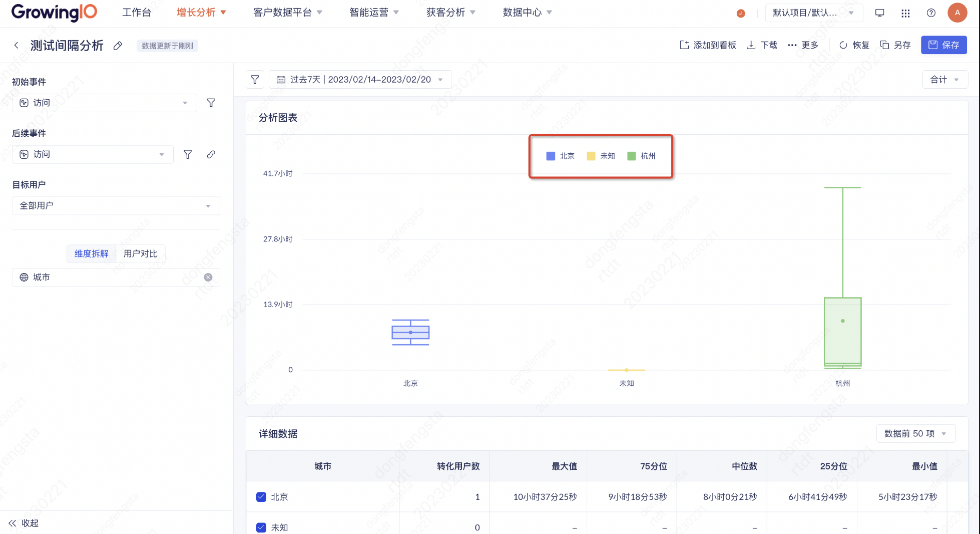Click 恢复 to restore analysis
The height and width of the screenshot is (534, 980).
coord(854,45)
